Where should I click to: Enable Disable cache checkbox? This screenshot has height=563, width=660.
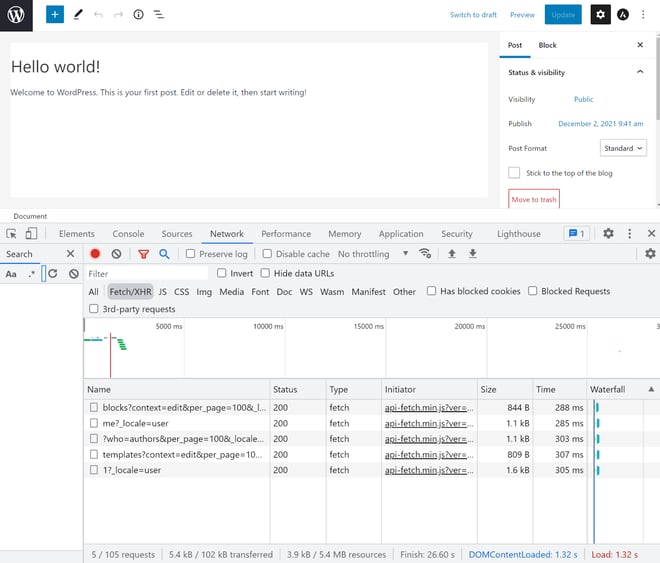(x=267, y=254)
